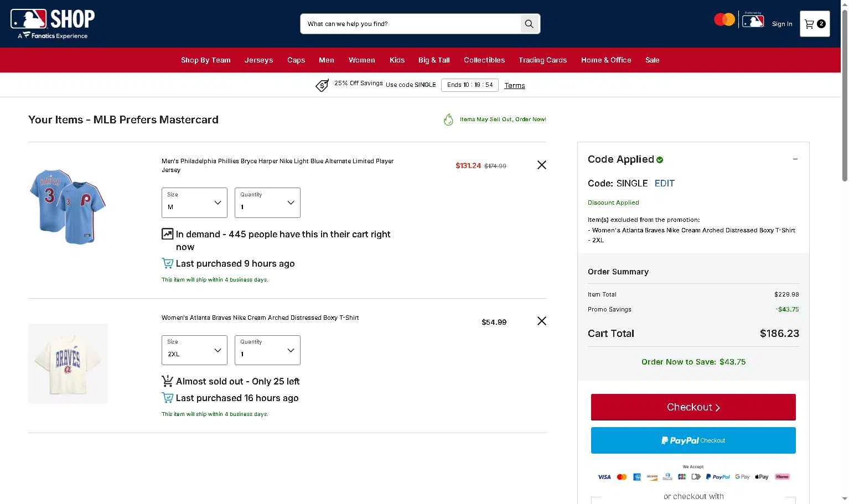Click EDIT next to promo code SINGLE
This screenshot has height=504, width=849.
665,184
